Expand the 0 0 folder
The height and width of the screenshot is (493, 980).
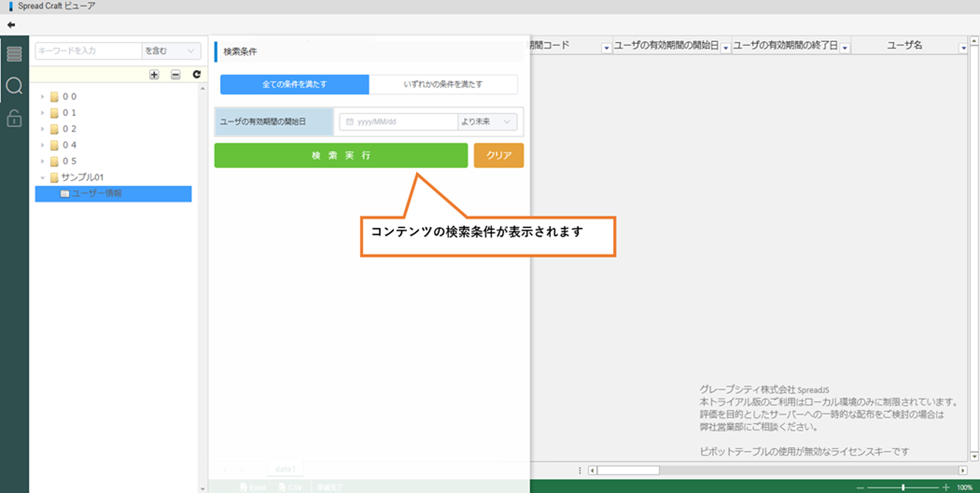(42, 97)
